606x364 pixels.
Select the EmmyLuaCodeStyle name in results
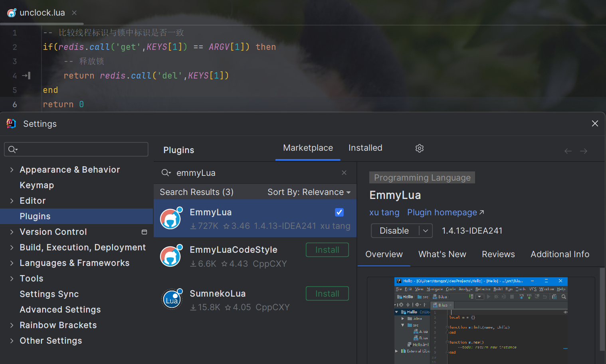(x=234, y=250)
